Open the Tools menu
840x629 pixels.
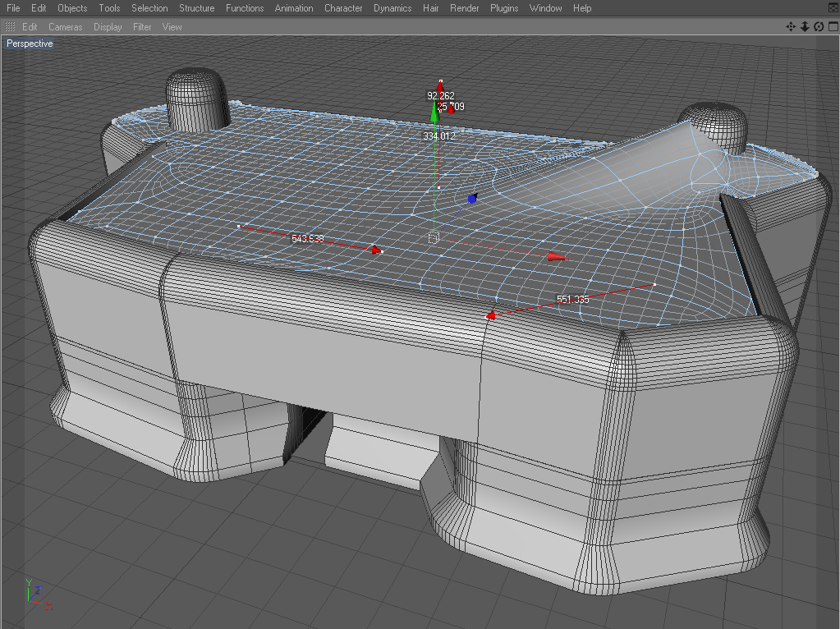tap(109, 8)
